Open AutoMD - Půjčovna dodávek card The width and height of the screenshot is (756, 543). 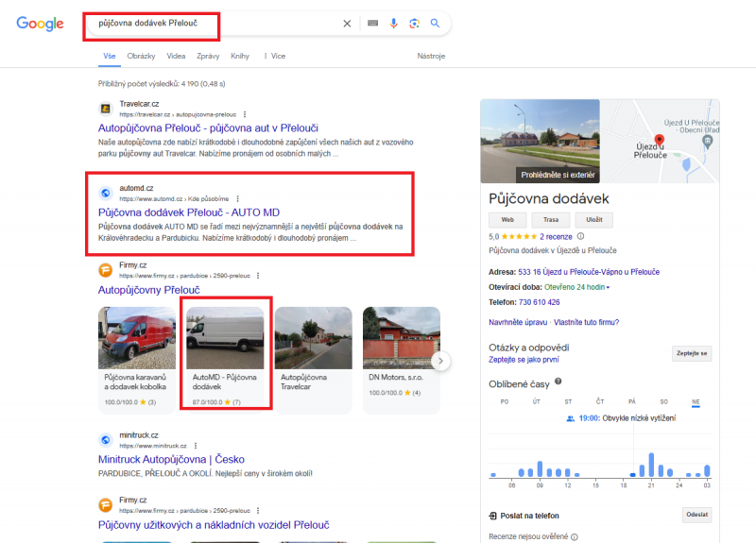(225, 360)
